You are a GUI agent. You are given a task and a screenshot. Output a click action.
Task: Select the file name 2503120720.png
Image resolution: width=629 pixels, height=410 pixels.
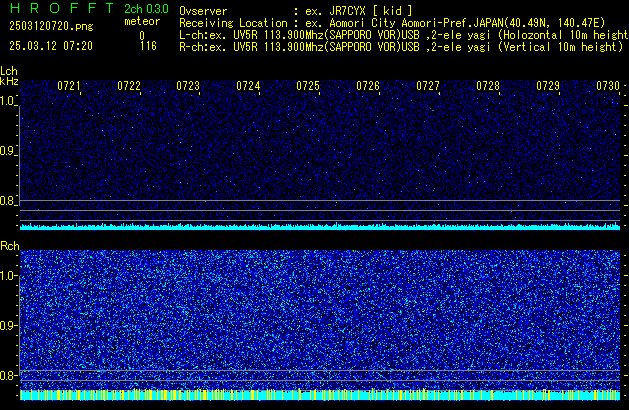(x=51, y=26)
